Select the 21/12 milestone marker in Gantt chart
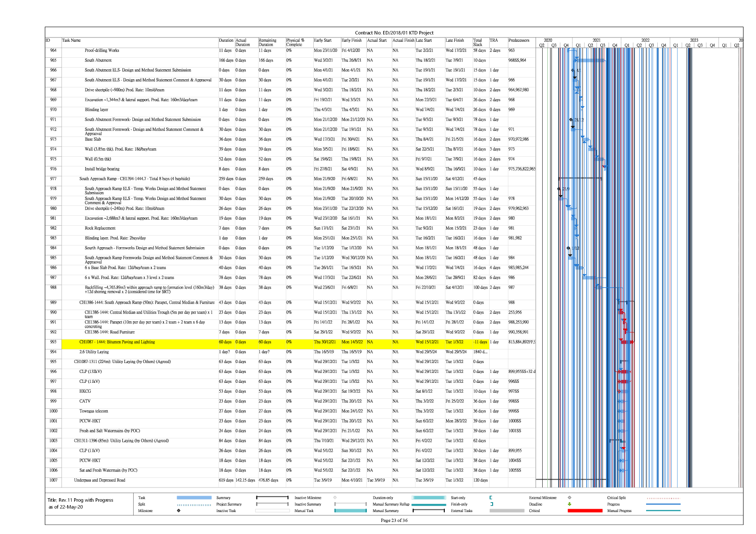The width and height of the screenshot is (756, 534). pyautogui.click(x=571, y=120)
